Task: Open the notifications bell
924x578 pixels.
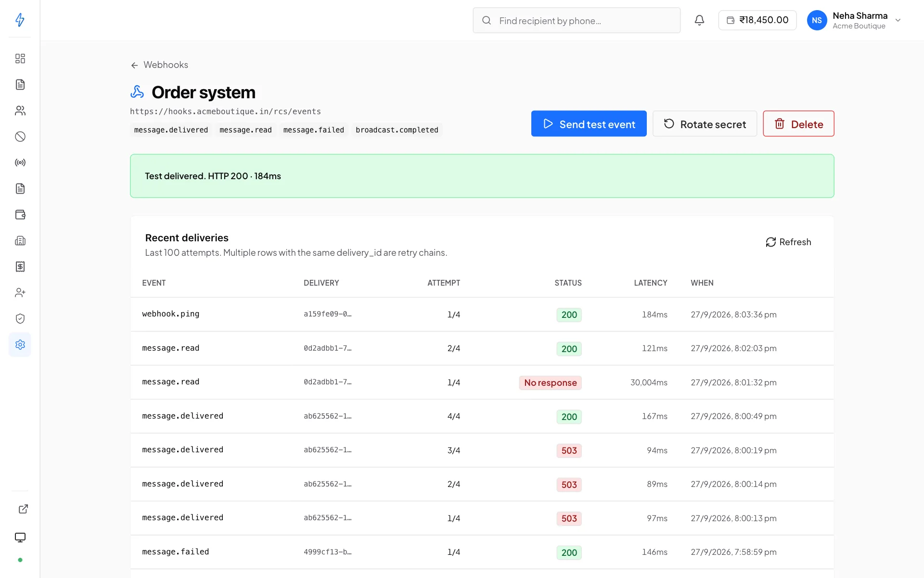Action: [x=699, y=20]
